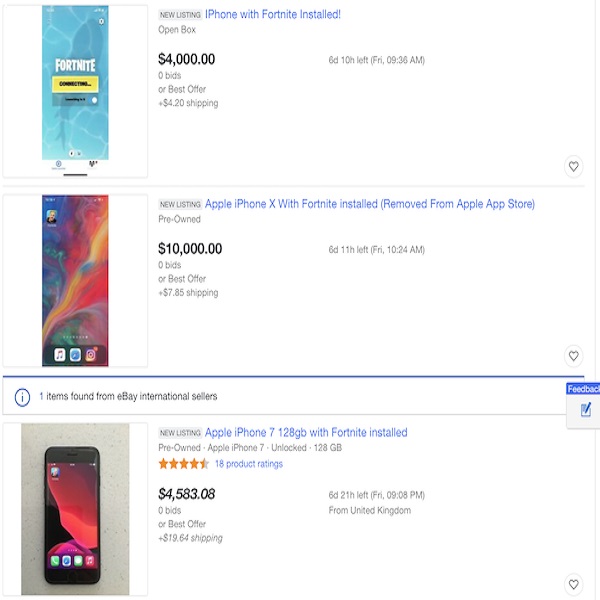Screen dimensions: 600x600
Task: Open the Apple iPhone X With Fortnite listing
Action: tap(369, 204)
